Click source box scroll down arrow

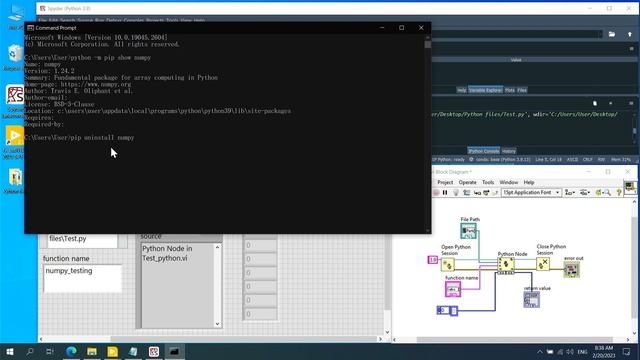tap(218, 324)
